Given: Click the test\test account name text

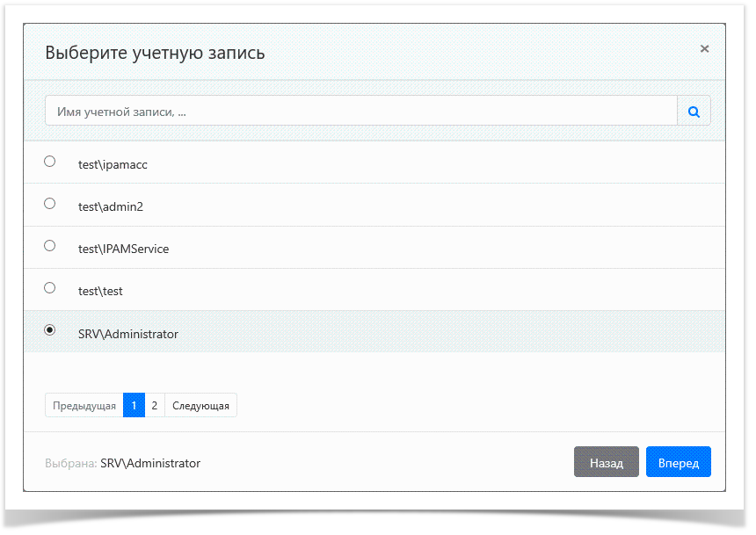Looking at the screenshot, I should point(100,291).
